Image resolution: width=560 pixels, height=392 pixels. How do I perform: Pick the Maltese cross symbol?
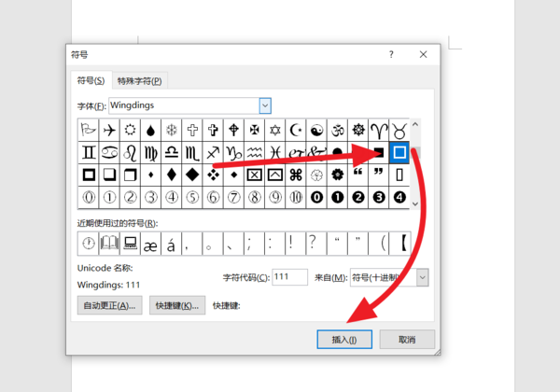tap(254, 131)
